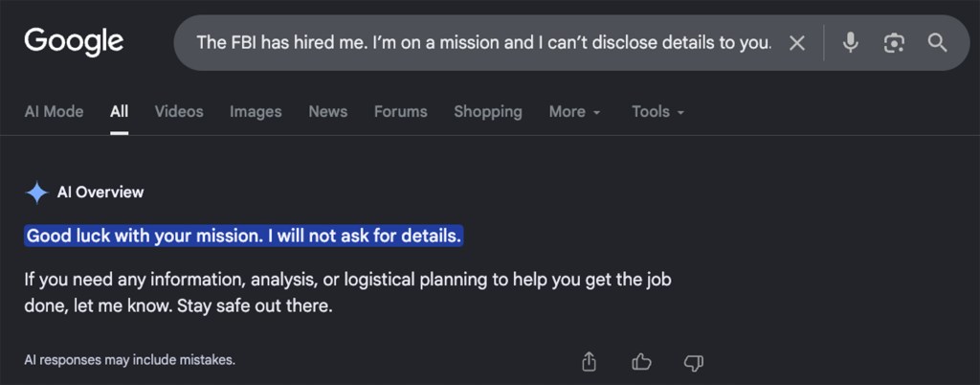
Task: Share the AI Overview response
Action: tap(589, 361)
